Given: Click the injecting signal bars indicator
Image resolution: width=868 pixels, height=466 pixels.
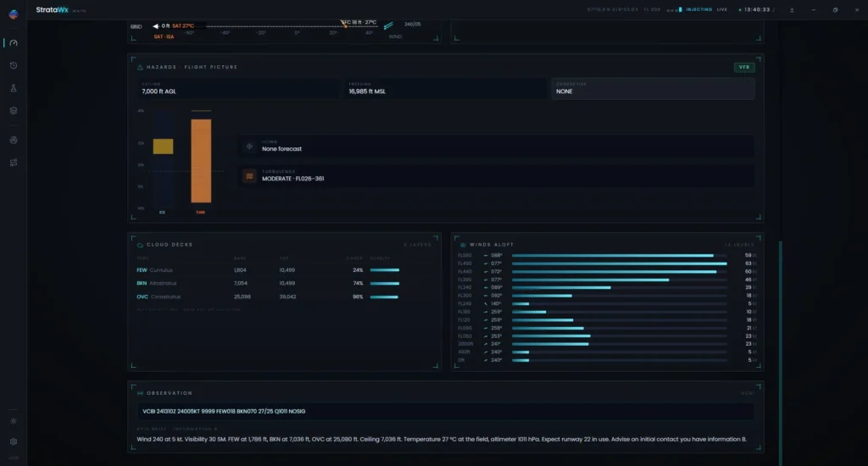Looking at the screenshot, I should (674, 10).
